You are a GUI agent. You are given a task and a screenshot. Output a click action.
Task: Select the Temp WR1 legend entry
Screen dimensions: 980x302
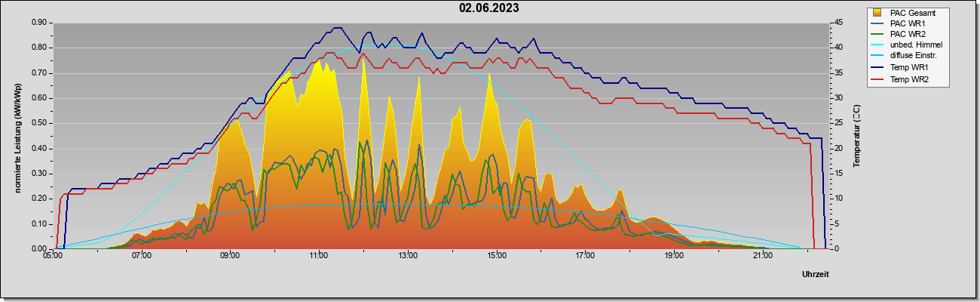(x=901, y=68)
